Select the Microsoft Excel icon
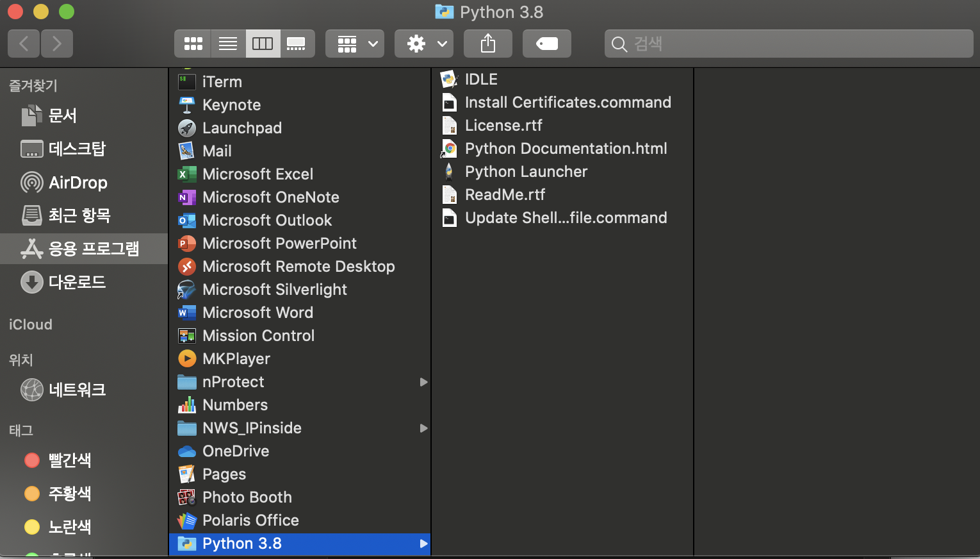The width and height of the screenshot is (980, 559). [x=186, y=174]
